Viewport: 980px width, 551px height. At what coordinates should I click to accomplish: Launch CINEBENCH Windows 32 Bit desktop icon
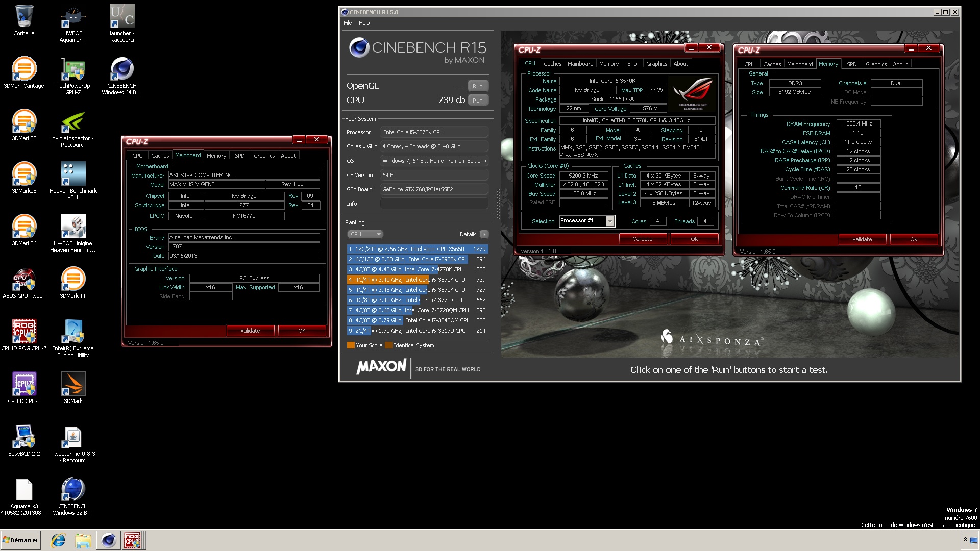pos(73,497)
